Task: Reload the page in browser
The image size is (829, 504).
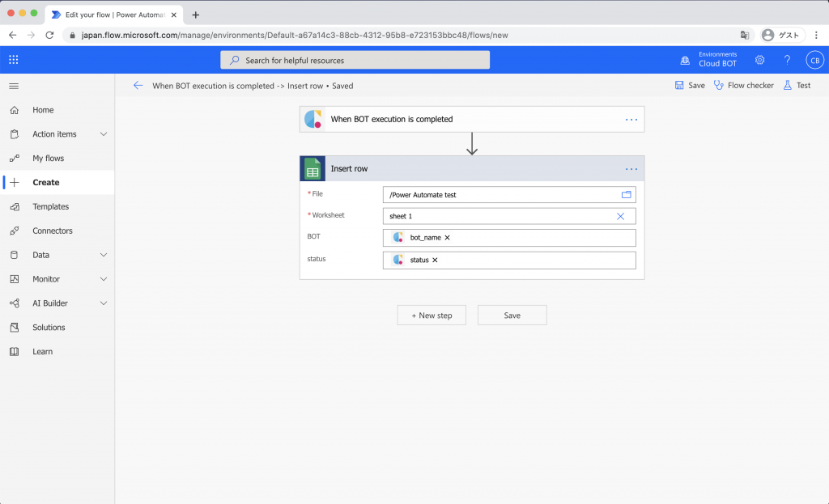Action: point(49,35)
